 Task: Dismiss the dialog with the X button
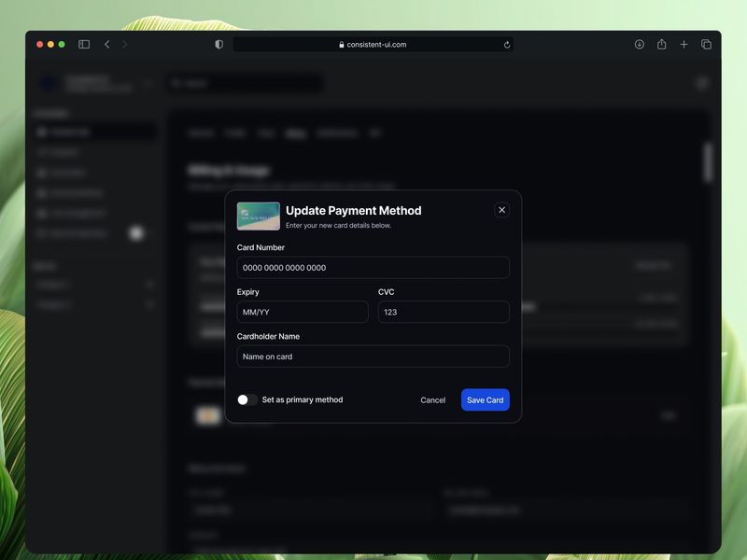click(x=501, y=209)
